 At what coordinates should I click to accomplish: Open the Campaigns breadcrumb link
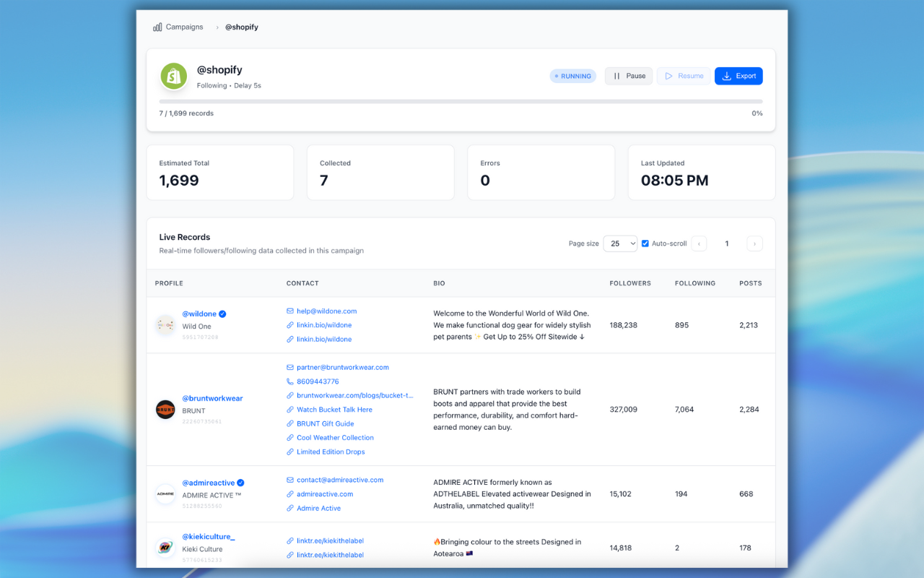pyautogui.click(x=185, y=27)
